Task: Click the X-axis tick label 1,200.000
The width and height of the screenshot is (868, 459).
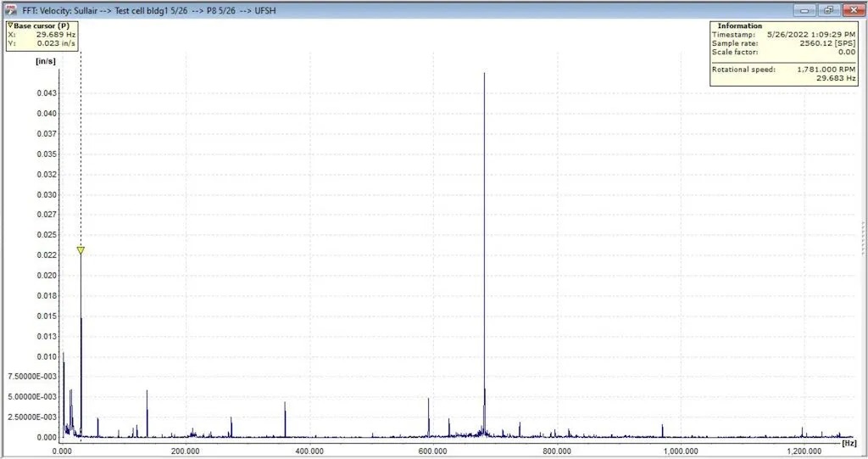Action: pyautogui.click(x=804, y=451)
